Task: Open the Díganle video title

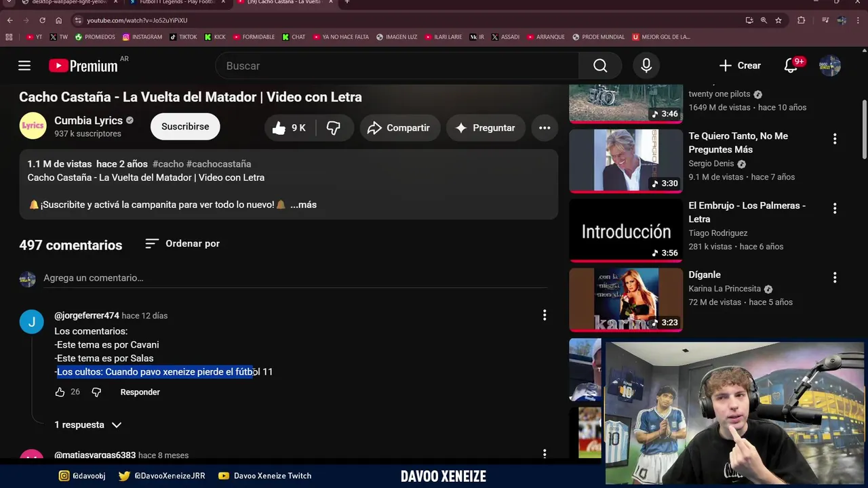Action: click(x=705, y=275)
